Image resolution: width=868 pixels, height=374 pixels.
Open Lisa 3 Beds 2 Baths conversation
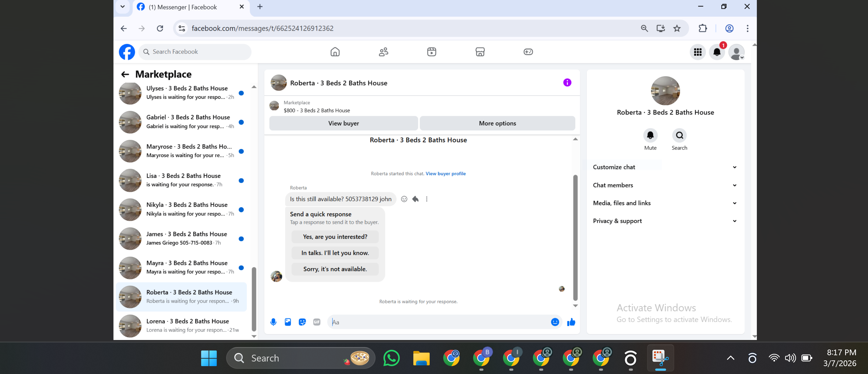click(181, 180)
